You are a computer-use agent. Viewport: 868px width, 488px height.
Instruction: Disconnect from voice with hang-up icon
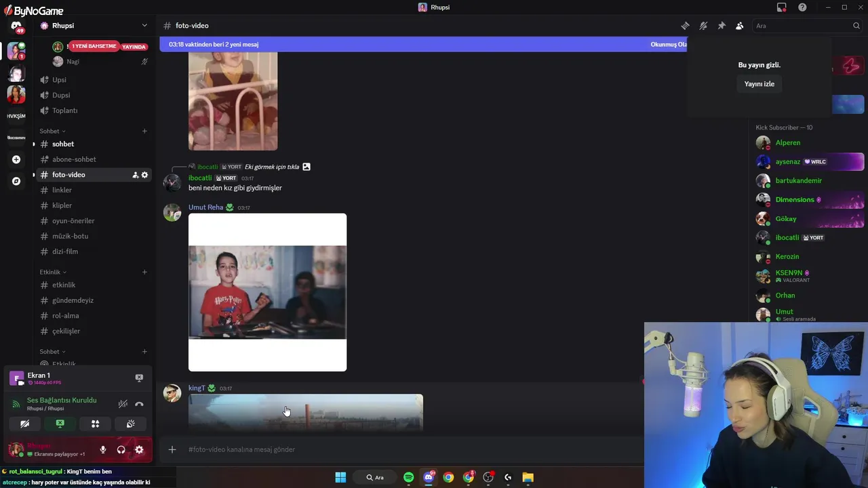tap(139, 404)
